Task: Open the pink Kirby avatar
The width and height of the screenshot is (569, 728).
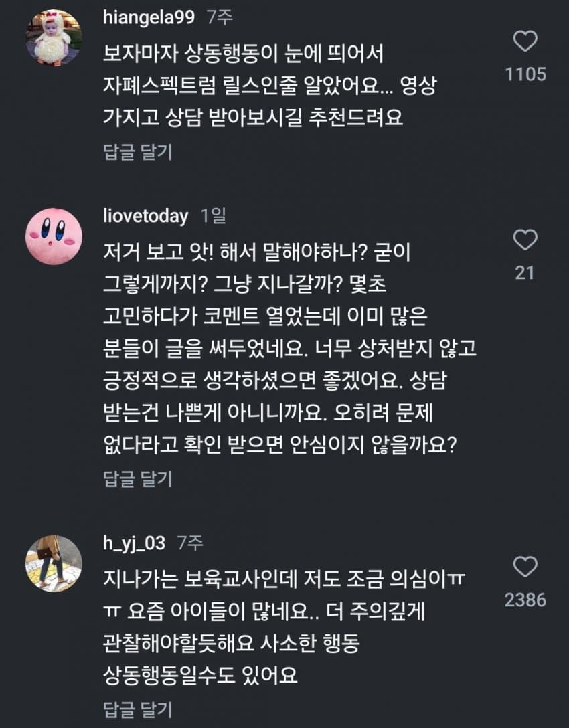Action: pos(54,236)
